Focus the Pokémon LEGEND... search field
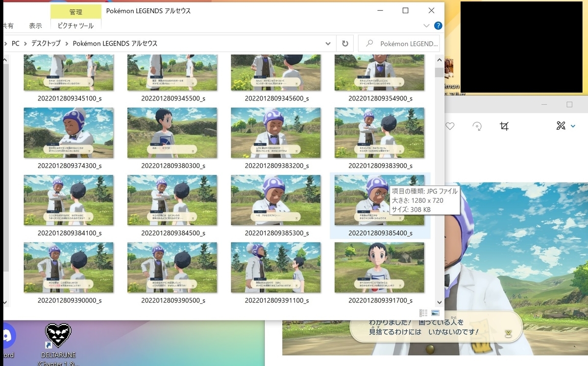The width and height of the screenshot is (588, 366). point(399,43)
